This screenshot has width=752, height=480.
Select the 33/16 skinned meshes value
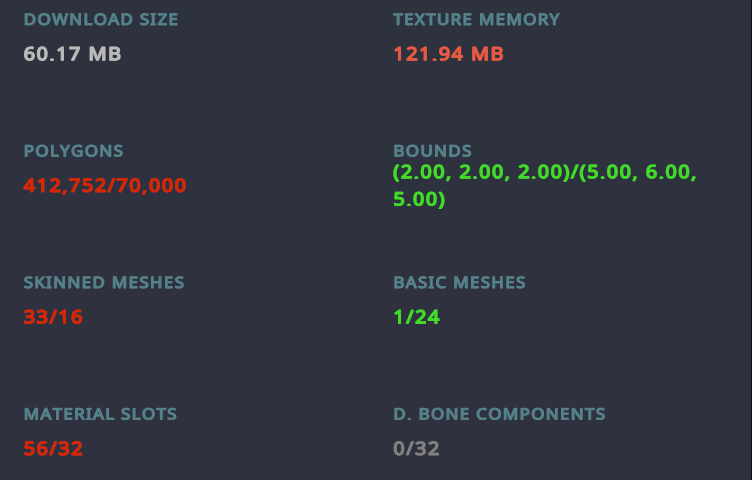[x=53, y=317]
